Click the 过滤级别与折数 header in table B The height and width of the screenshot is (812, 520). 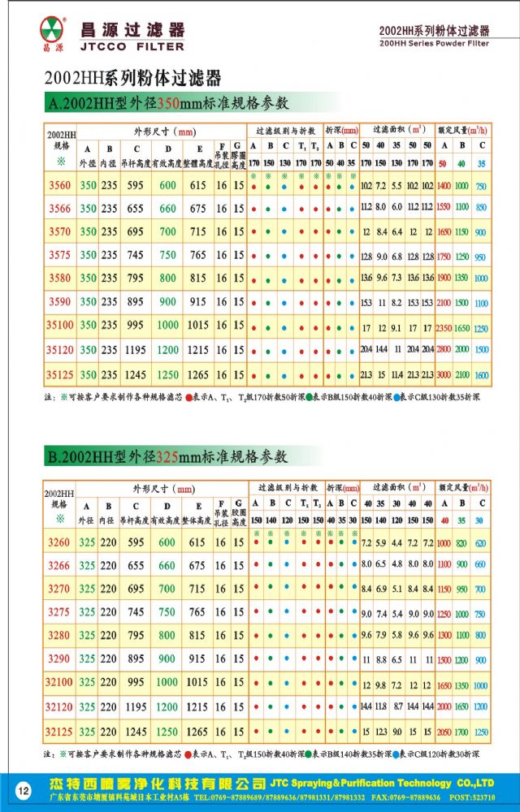(287, 488)
